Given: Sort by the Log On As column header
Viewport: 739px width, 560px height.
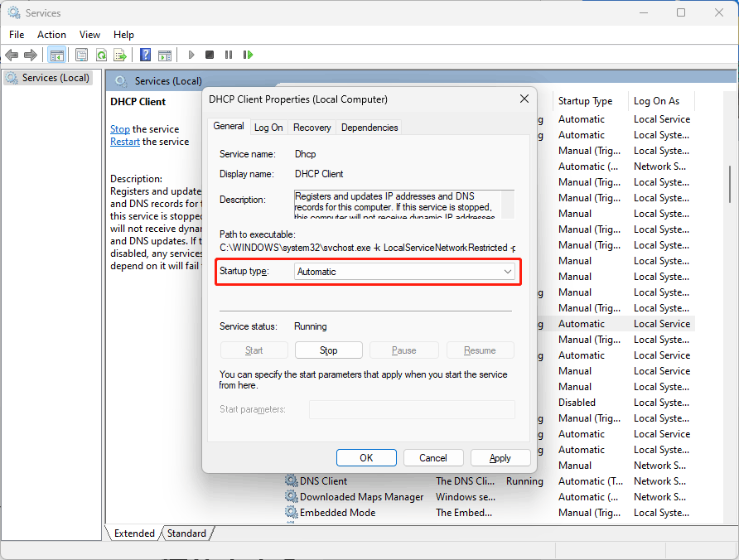Looking at the screenshot, I should tap(656, 101).
